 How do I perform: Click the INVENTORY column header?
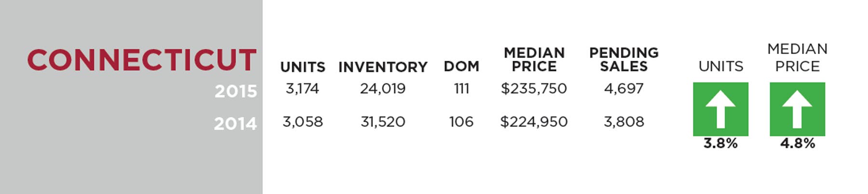click(383, 67)
